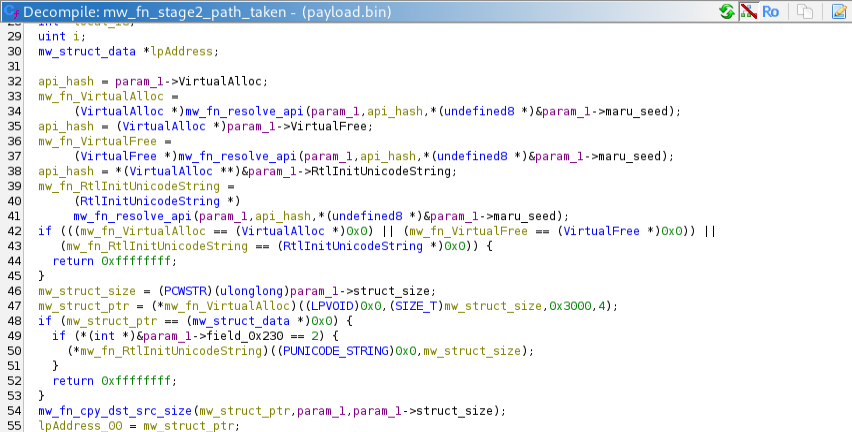Click the SIZE_T cast on line 47
Screen dimensions: 852x432
click(x=416, y=306)
